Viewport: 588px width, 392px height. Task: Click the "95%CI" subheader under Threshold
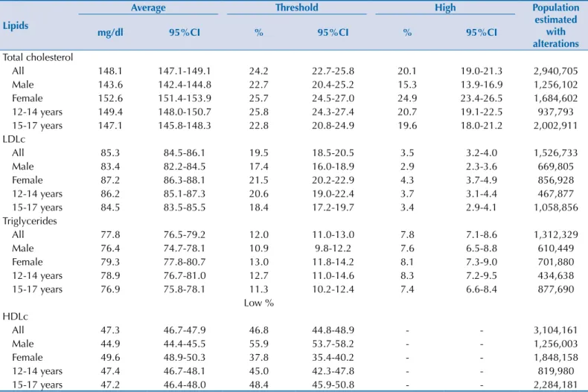333,33
